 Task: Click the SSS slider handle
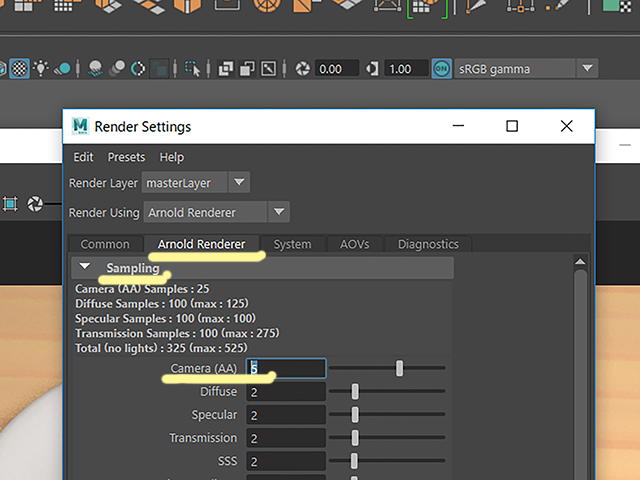point(354,461)
